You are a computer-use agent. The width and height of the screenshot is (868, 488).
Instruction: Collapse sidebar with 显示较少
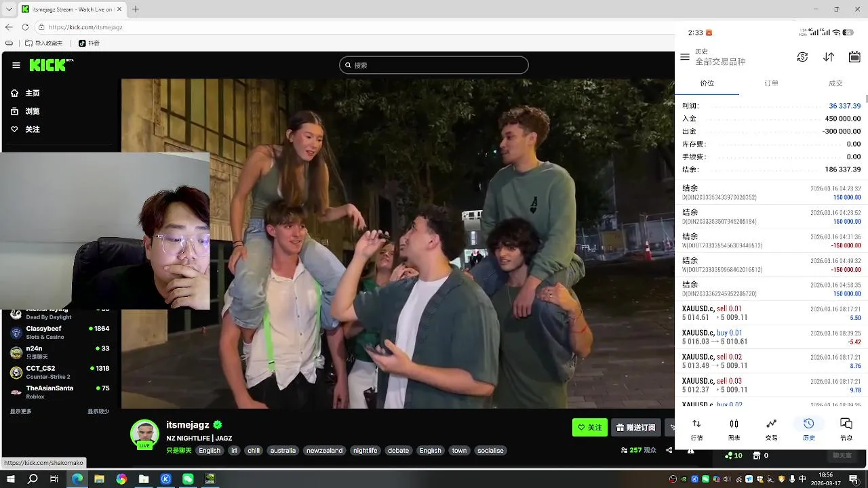click(98, 411)
